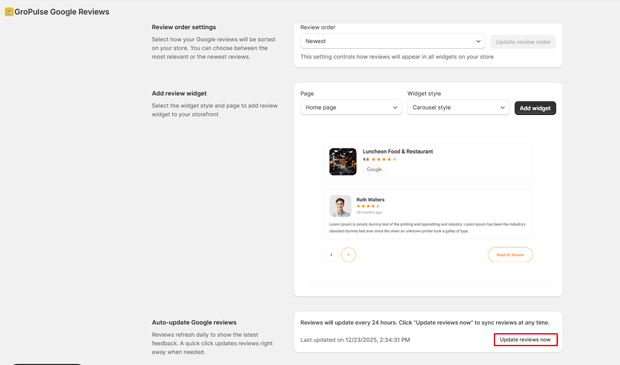Screen dimensions: 620x365
Task: Open the Review order dropdown showing Newest
Action: point(392,41)
